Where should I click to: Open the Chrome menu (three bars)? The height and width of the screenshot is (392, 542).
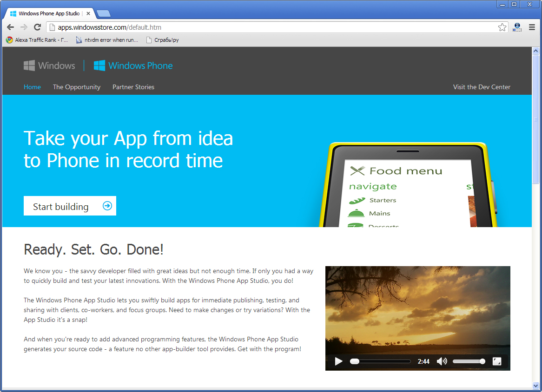pos(532,27)
